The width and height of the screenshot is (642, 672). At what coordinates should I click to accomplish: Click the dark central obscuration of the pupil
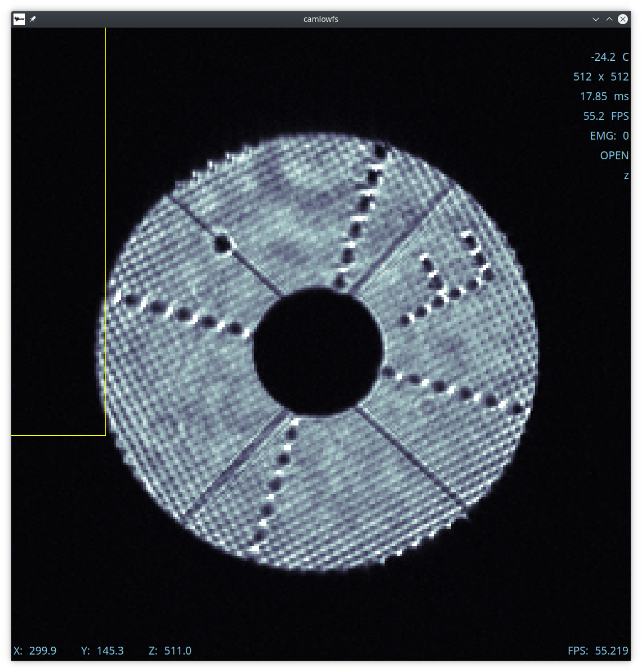318,351
